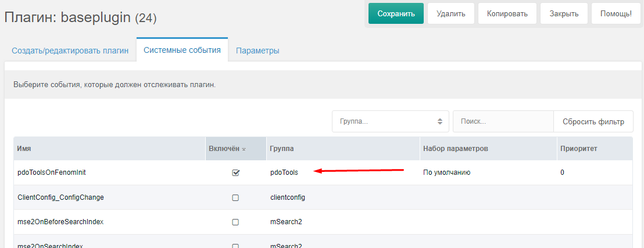Switch to Создать/редактировать плагин tab
644x248 pixels.
70,51
